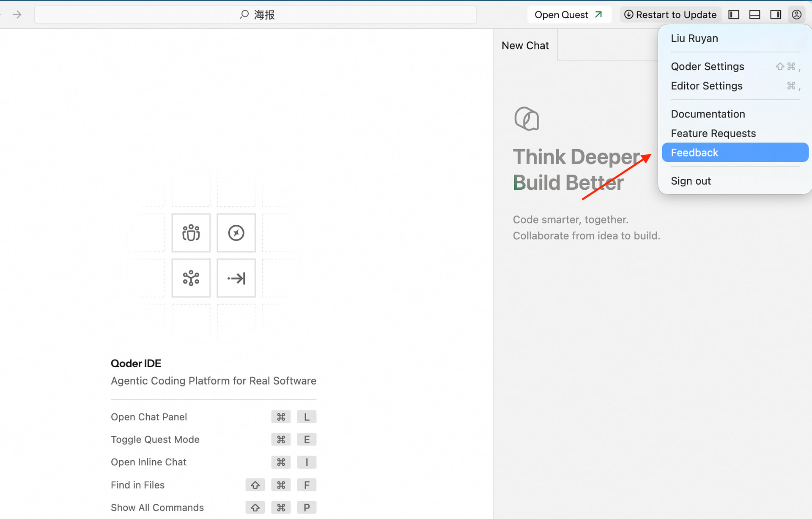Toggle the left sidebar layout icon
This screenshot has height=519, width=812.
(x=734, y=15)
